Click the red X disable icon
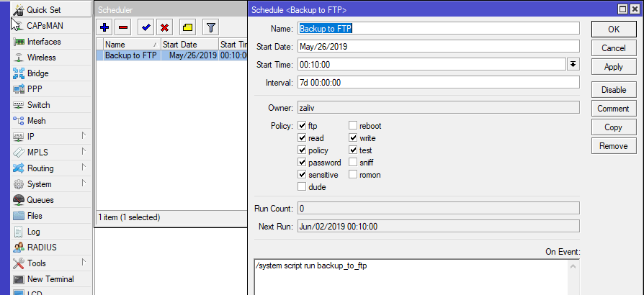Viewport: 644px width, 295px height. pos(164,28)
